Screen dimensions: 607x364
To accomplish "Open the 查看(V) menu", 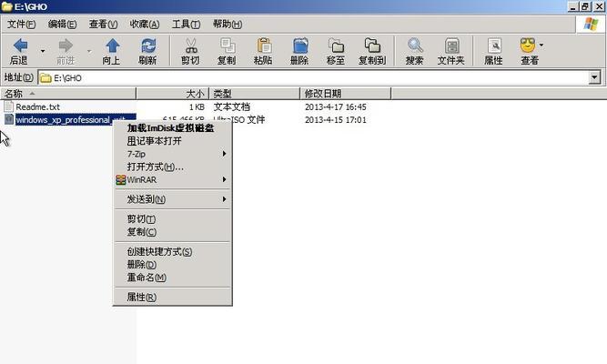I will point(103,25).
